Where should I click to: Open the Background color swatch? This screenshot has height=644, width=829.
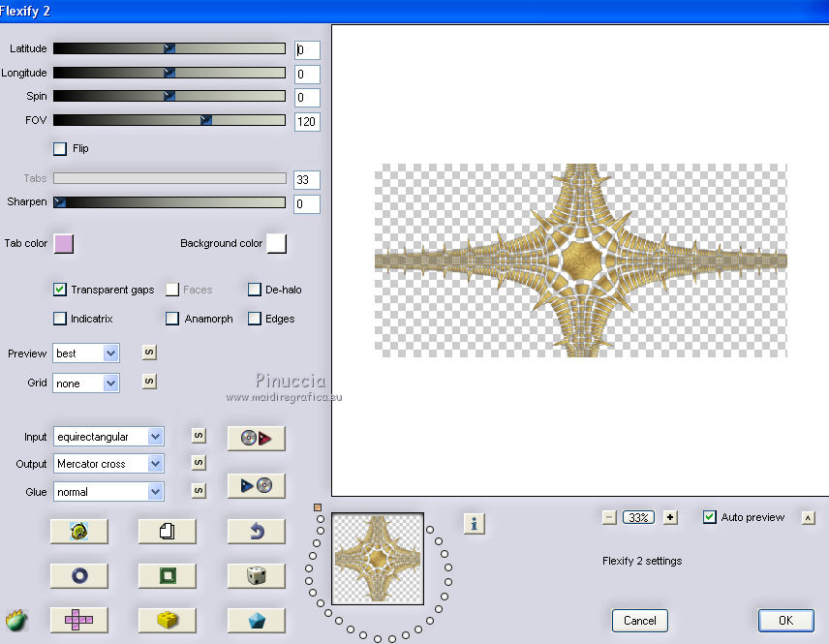(x=277, y=244)
